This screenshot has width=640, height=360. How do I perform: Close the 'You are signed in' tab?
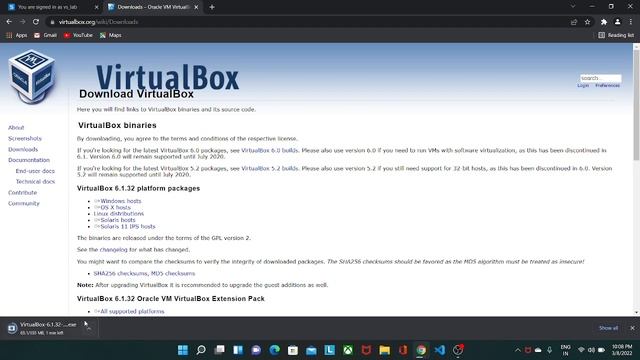96,7
